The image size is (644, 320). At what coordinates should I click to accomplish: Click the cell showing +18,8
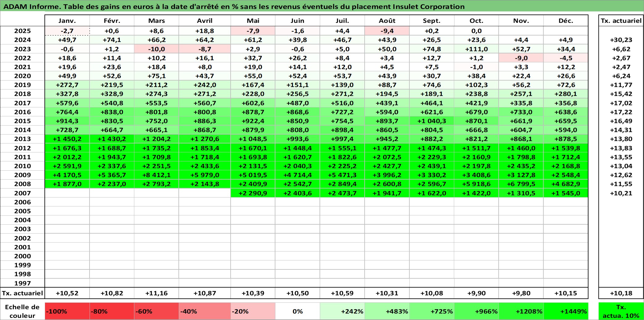coord(205,31)
